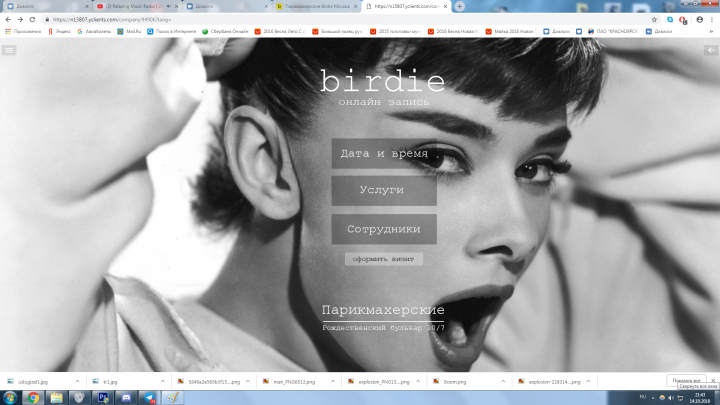Open the Авиабилеты bookmark
This screenshot has height=405, width=720.
[x=94, y=31]
